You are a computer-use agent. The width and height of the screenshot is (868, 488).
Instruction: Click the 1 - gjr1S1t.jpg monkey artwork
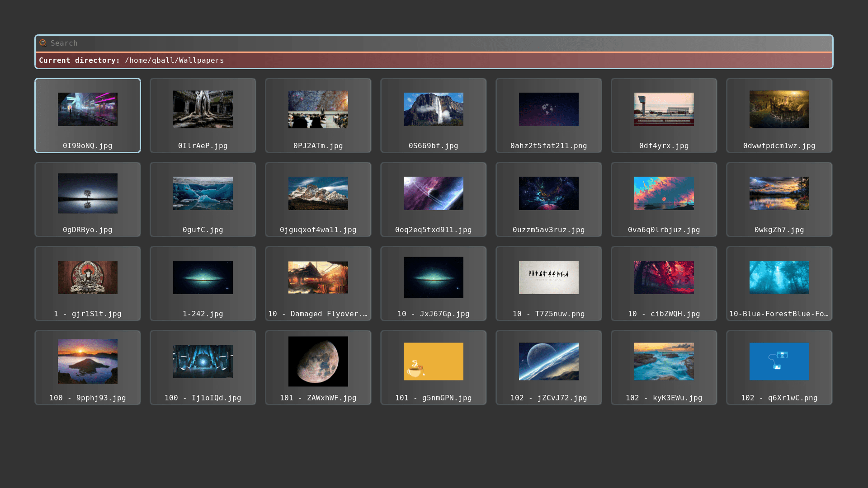[87, 283]
